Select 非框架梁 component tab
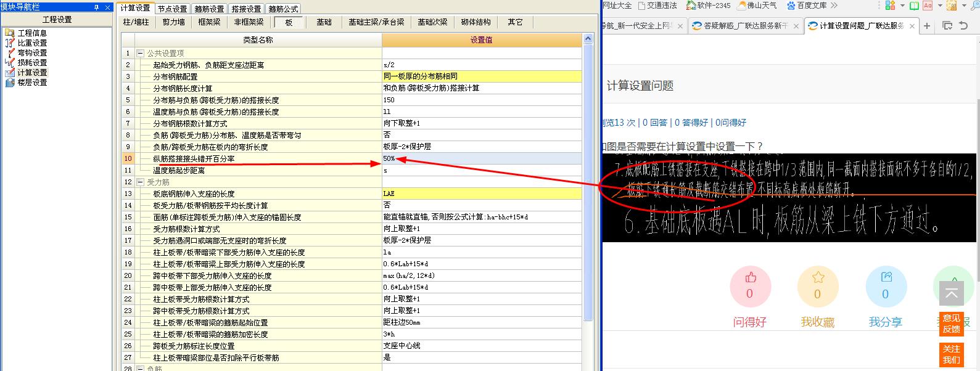This screenshot has width=980, height=371. [x=249, y=22]
